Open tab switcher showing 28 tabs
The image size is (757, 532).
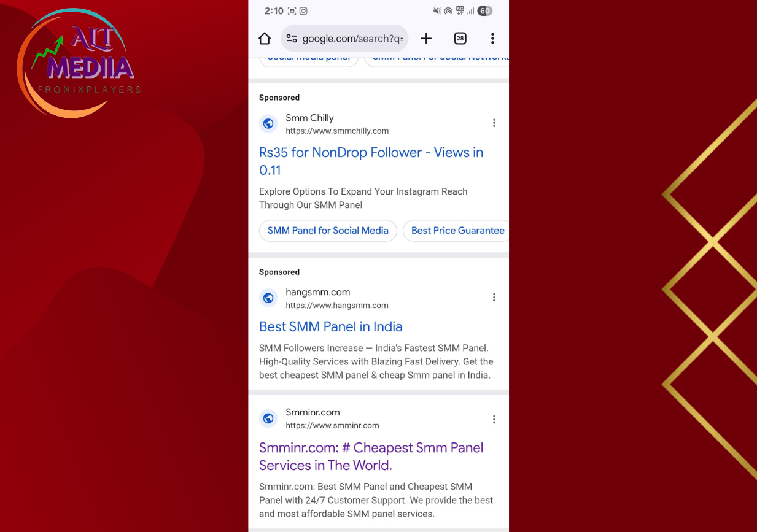(x=460, y=39)
